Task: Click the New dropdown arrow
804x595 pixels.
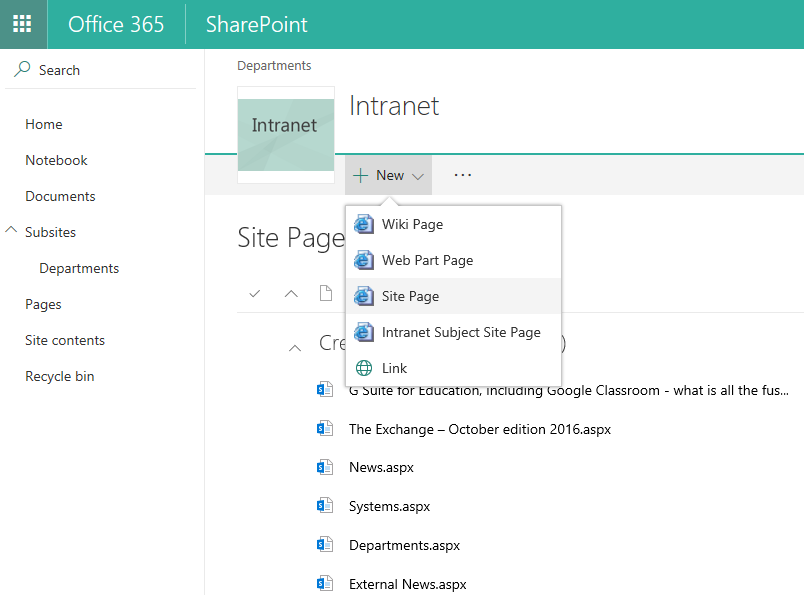Action: [x=418, y=176]
